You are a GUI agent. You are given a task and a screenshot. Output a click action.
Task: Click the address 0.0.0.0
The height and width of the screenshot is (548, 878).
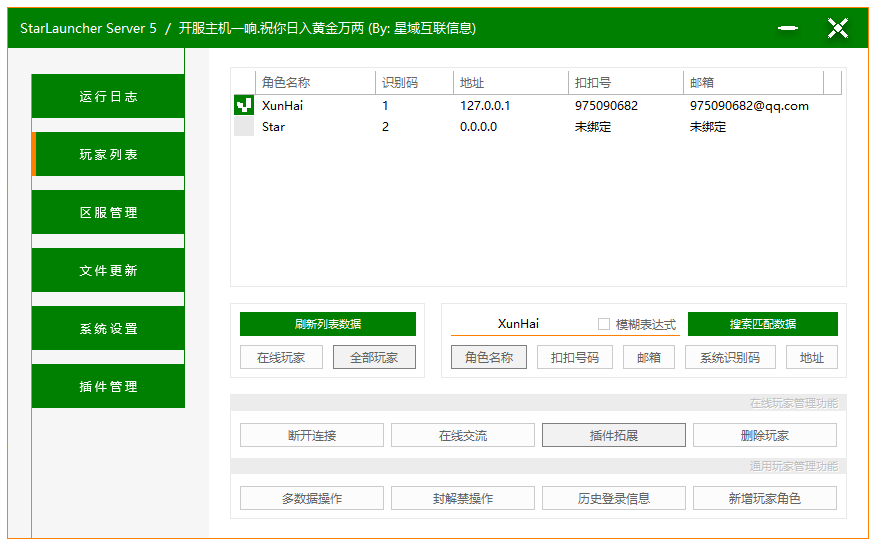(x=478, y=127)
